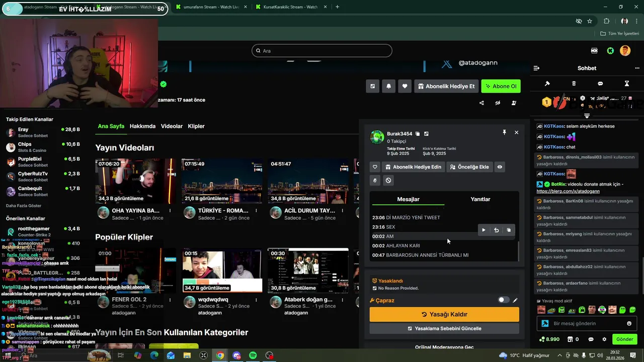
Task: Toggle the eye icon in user card
Action: (x=500, y=167)
